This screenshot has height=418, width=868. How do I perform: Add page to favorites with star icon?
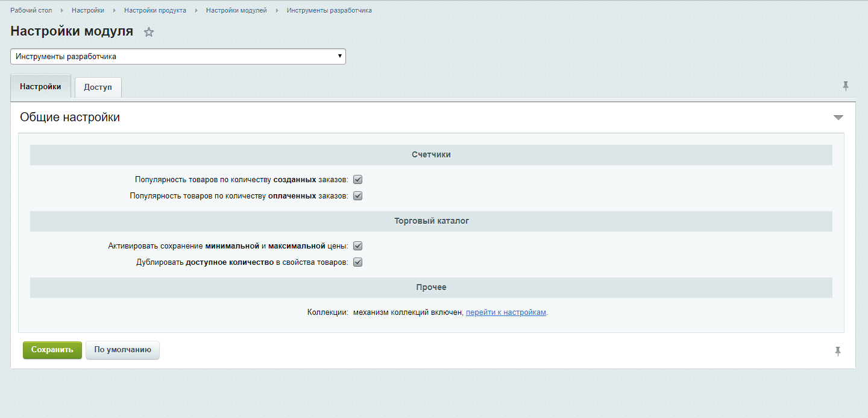coord(149,33)
